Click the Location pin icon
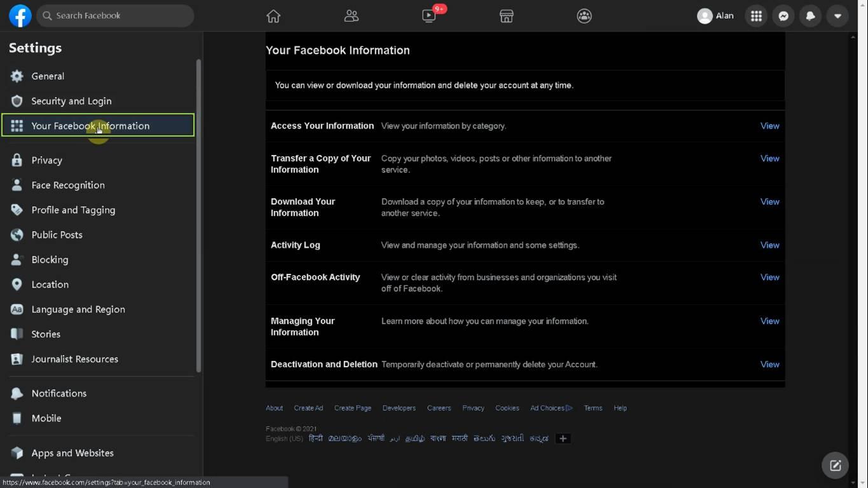The height and width of the screenshot is (488, 868). click(17, 284)
